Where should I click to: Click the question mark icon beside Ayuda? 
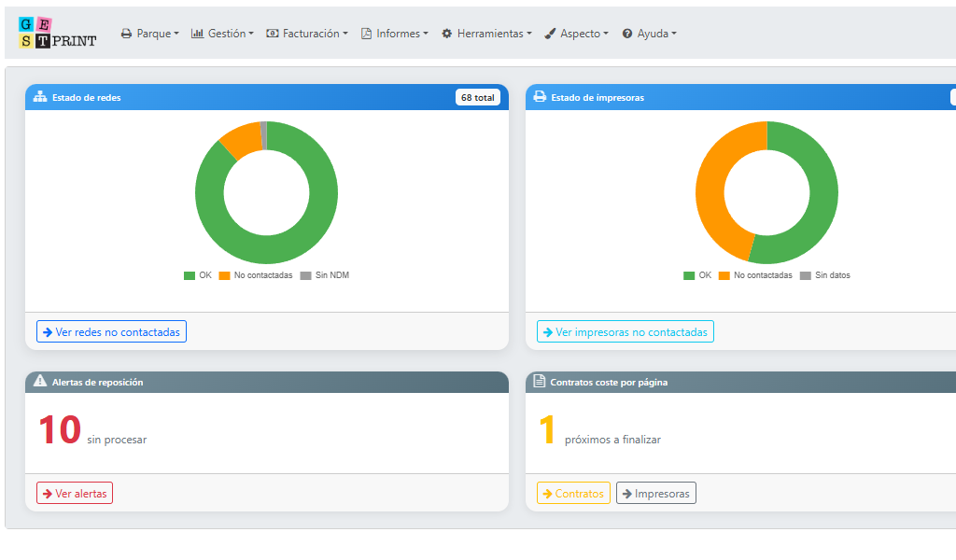[x=626, y=34]
